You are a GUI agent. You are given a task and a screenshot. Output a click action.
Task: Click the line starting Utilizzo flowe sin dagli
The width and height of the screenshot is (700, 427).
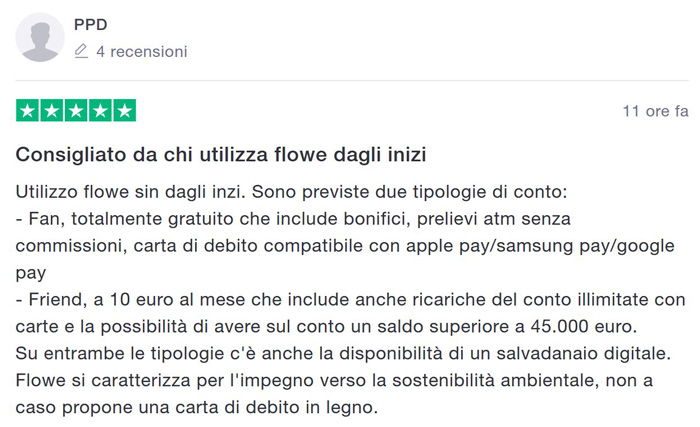[x=292, y=192]
